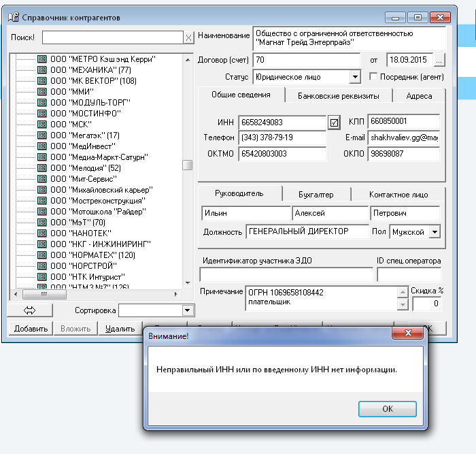Click the Добавить button
This screenshot has width=476, height=454.
point(30,329)
